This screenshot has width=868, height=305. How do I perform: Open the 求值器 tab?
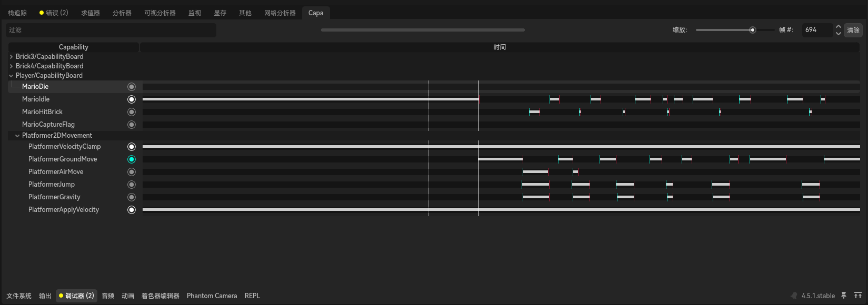click(x=91, y=13)
